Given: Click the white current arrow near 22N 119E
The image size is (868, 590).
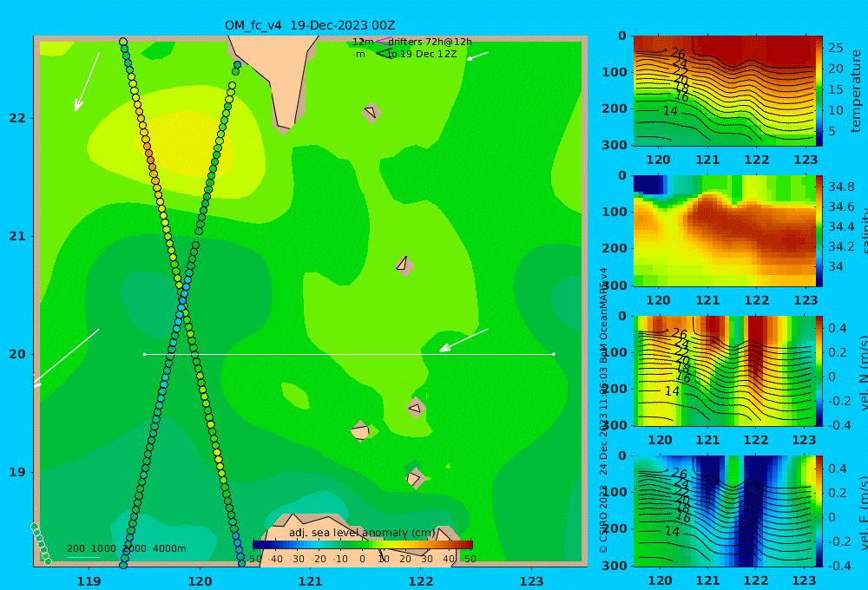Looking at the screenshot, I should (x=87, y=82).
